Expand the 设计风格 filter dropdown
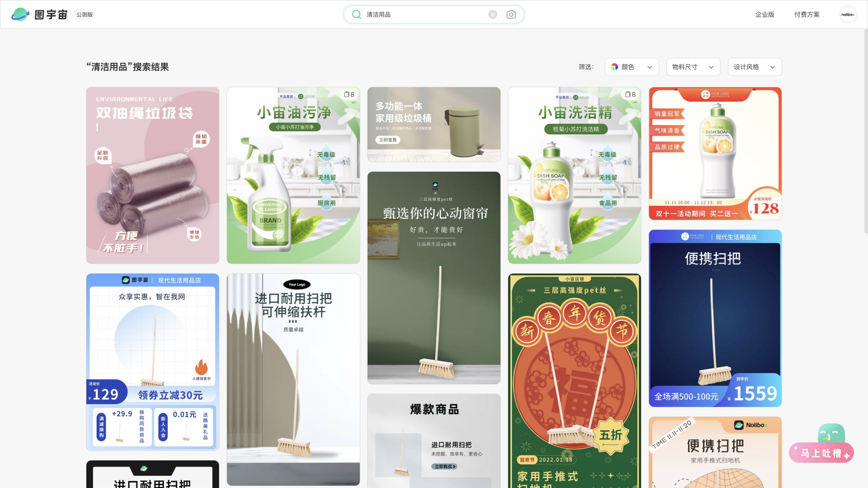The width and height of the screenshot is (868, 488). pyautogui.click(x=755, y=67)
